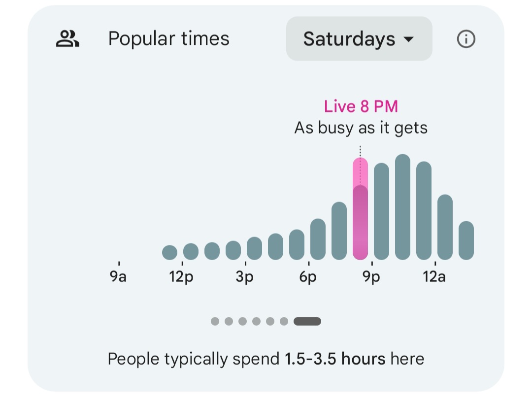Select the third day page dot
Screen dimensions: 532x404
[242, 321]
